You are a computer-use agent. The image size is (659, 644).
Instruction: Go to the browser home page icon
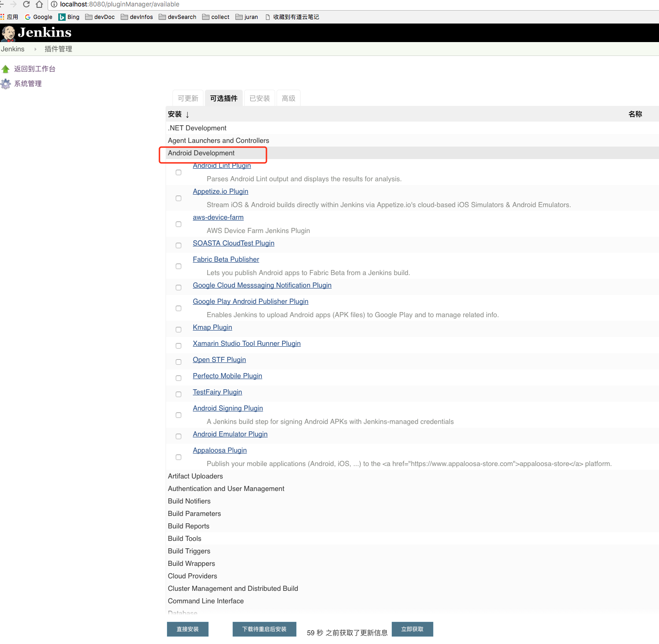39,4
